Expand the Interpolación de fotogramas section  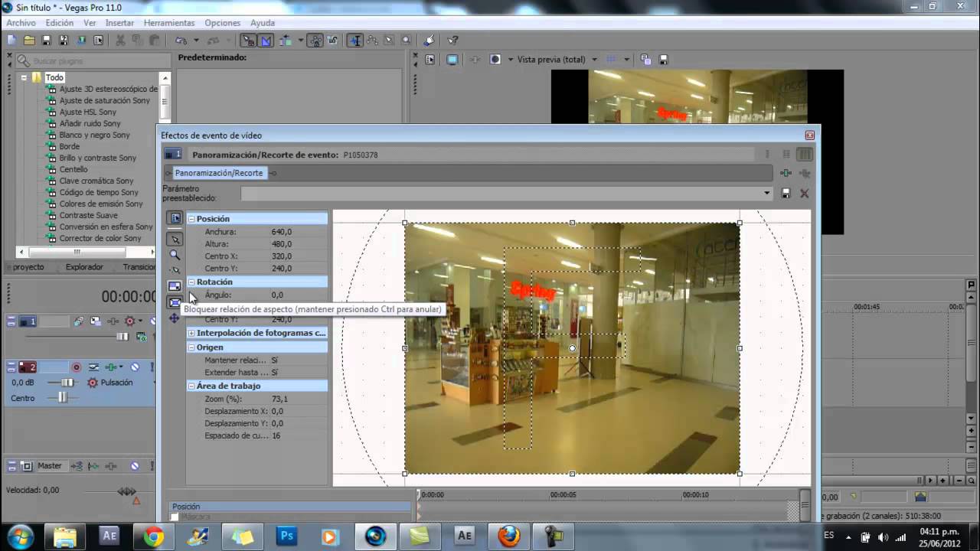(191, 333)
